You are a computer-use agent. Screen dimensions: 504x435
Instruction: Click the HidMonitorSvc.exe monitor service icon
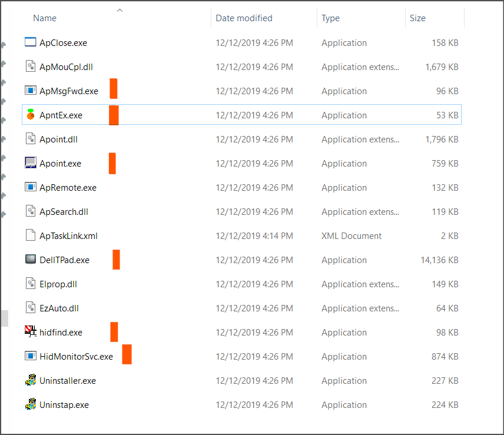30,356
